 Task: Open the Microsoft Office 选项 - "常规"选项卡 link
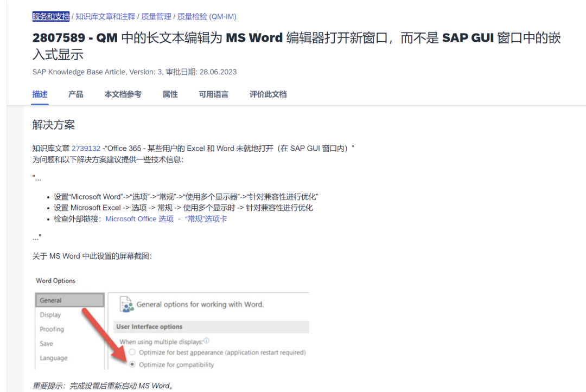[167, 219]
